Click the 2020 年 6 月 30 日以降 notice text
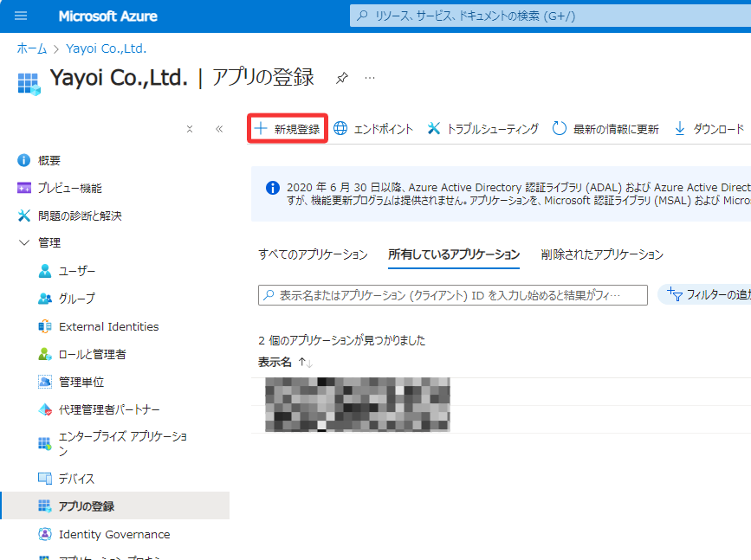Viewport: 751px width, 560px height. [x=518, y=194]
